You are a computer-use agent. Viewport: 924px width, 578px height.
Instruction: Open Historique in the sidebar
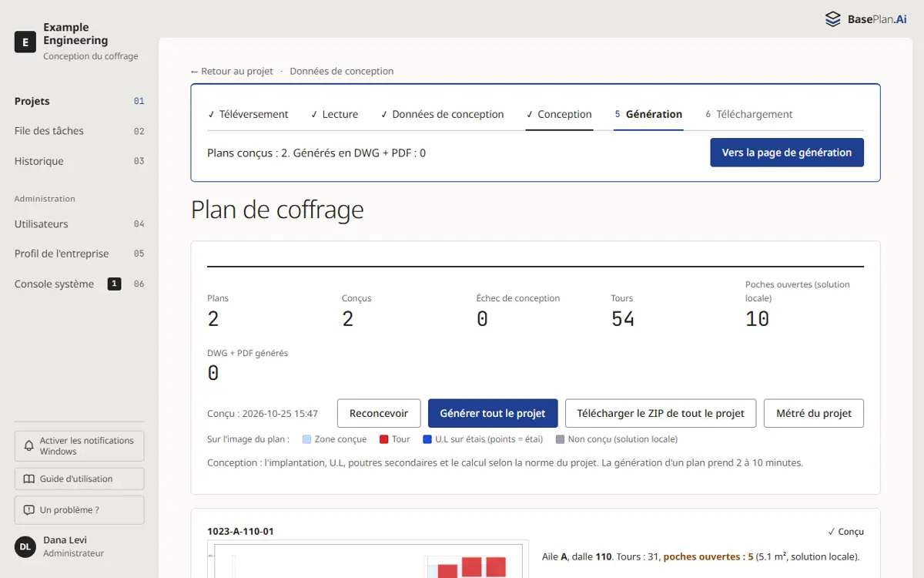pyautogui.click(x=79, y=161)
